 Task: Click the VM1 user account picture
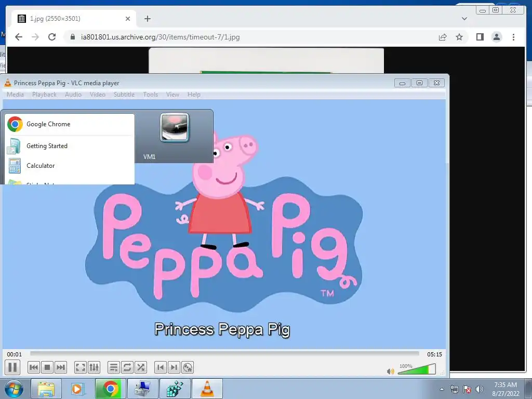pos(175,127)
